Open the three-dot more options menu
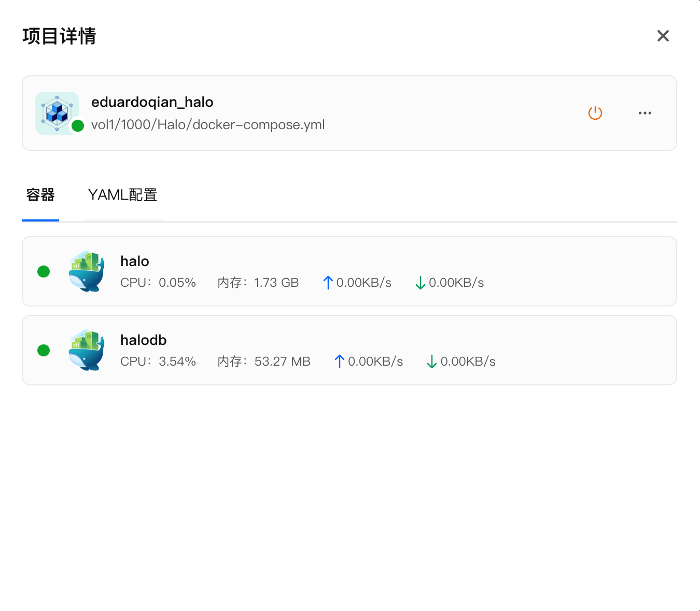The height and width of the screenshot is (611, 700). (645, 113)
